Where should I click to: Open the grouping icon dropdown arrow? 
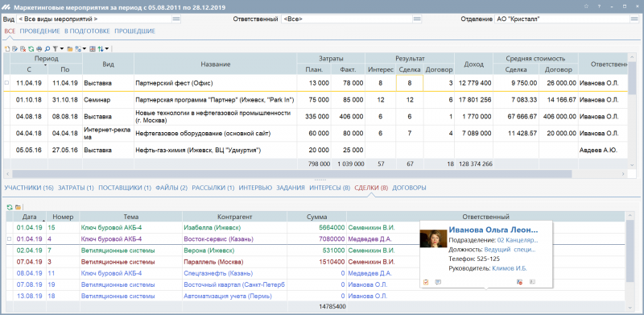(85, 48)
